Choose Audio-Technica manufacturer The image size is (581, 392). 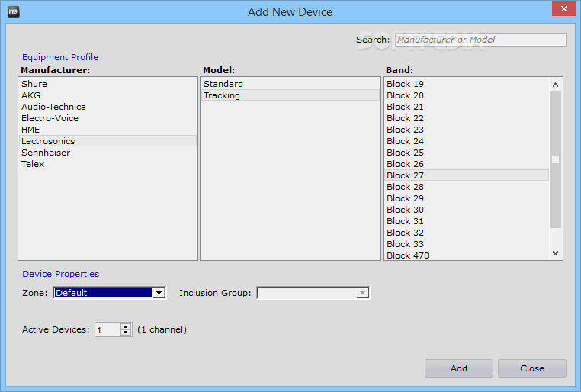pos(108,107)
